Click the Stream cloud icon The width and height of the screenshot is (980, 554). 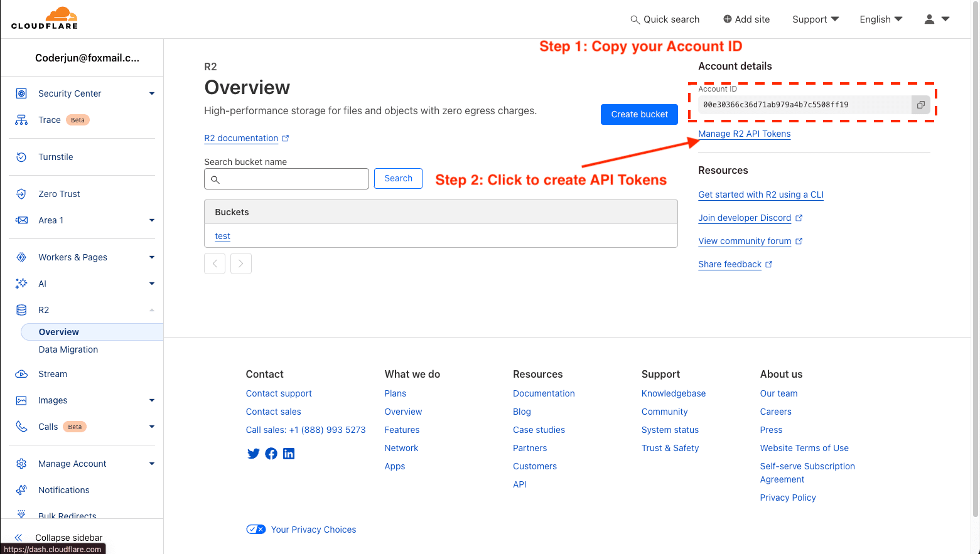(21, 374)
